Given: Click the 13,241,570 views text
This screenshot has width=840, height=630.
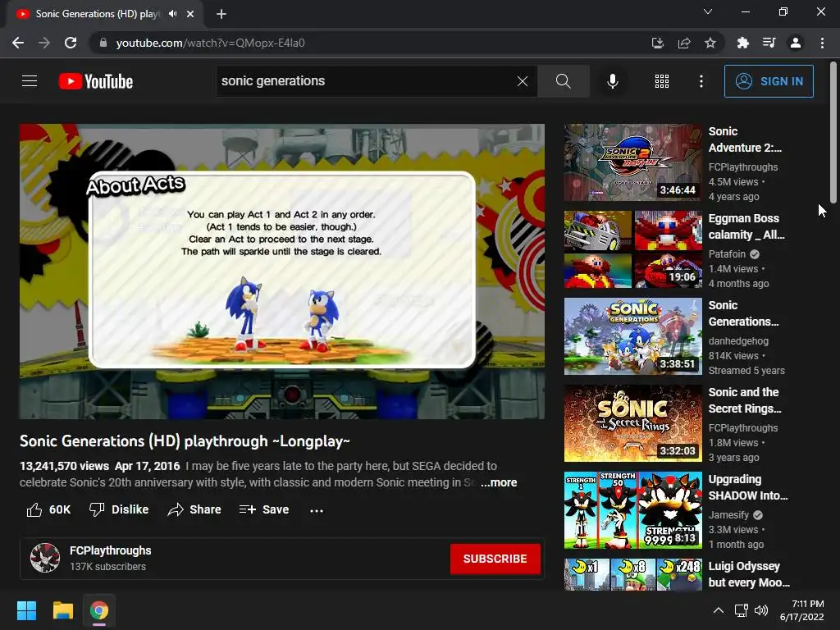Looking at the screenshot, I should pos(64,466).
